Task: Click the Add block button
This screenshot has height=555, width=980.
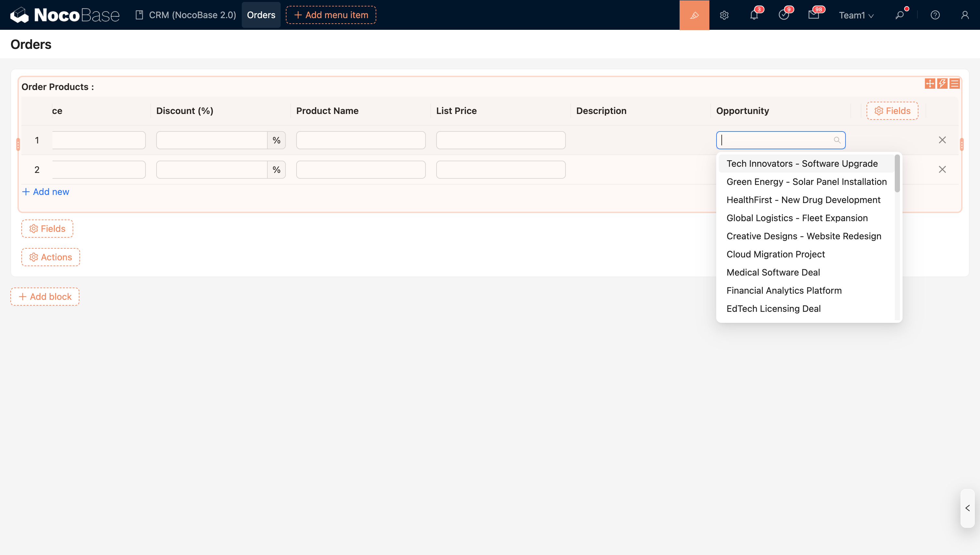Action: [45, 297]
